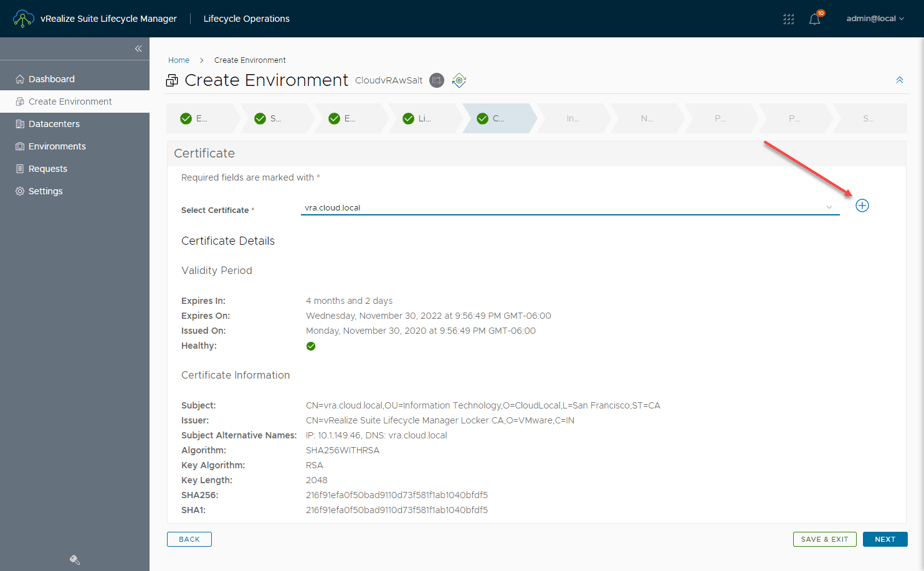Open Settings from the sidebar
Viewport: 924px width, 571px height.
click(45, 191)
